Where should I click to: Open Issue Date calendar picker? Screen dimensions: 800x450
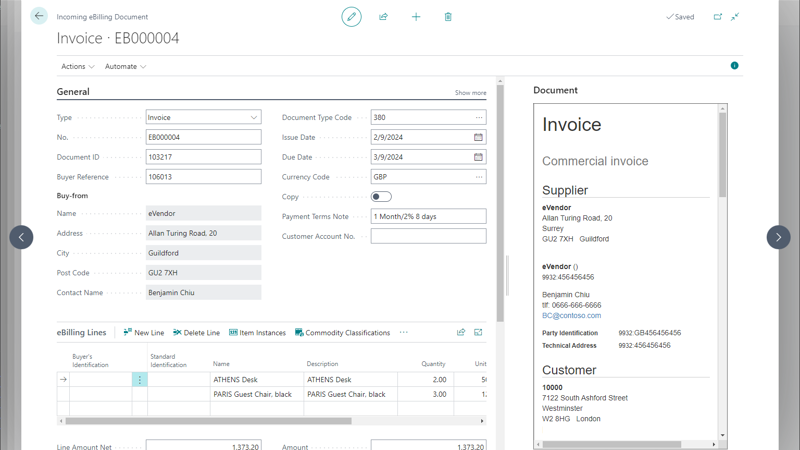478,137
